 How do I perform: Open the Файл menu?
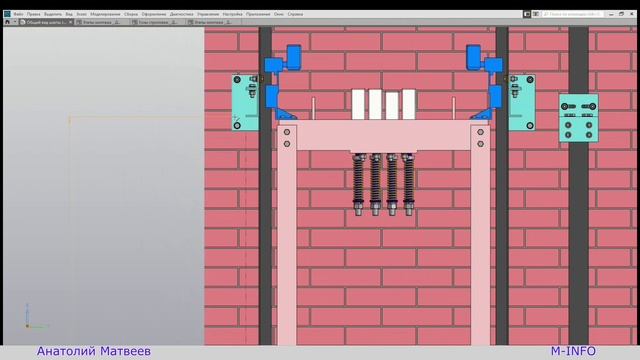click(18, 14)
